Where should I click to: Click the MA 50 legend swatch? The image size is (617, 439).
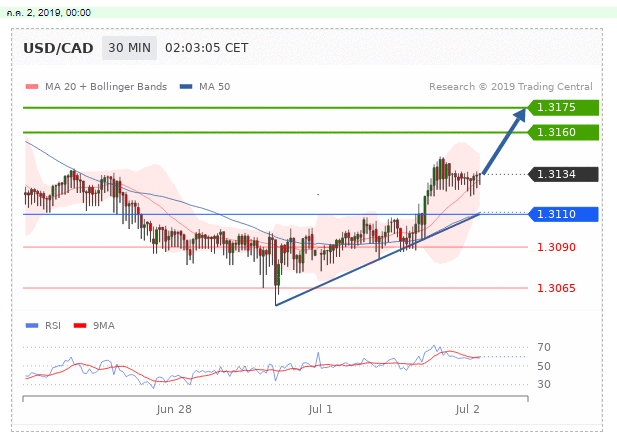(x=186, y=87)
